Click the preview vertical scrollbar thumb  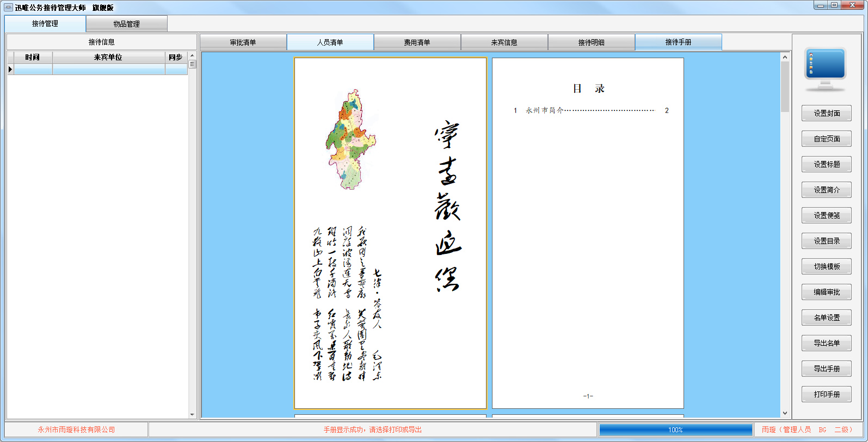click(x=785, y=86)
